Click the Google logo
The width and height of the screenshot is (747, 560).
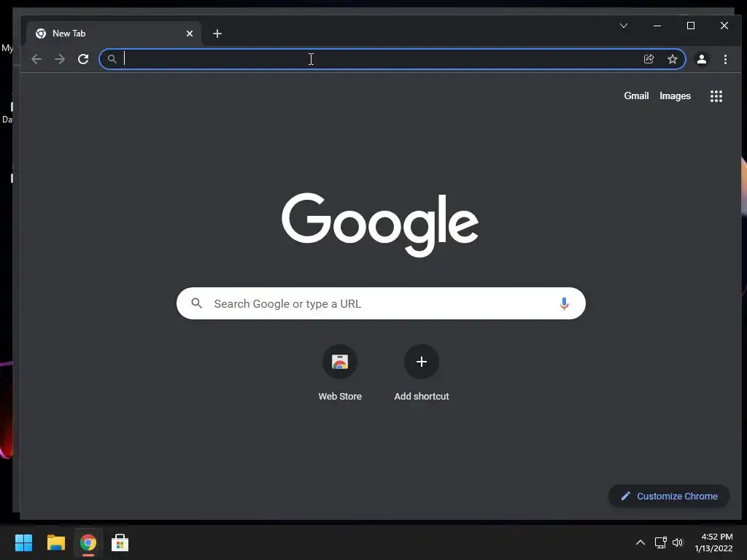click(379, 225)
